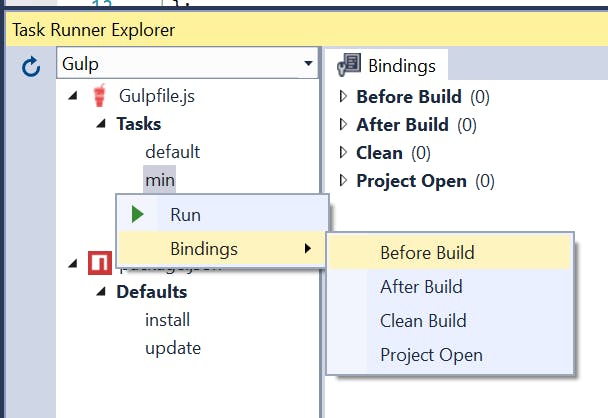Expand the Before Build bindings group
608x418 pixels.
coord(343,96)
